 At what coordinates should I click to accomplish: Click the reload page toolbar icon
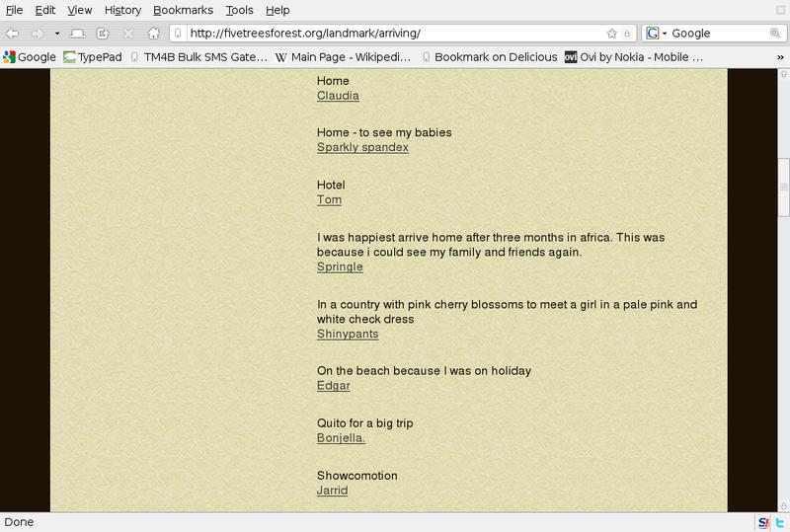[x=103, y=34]
